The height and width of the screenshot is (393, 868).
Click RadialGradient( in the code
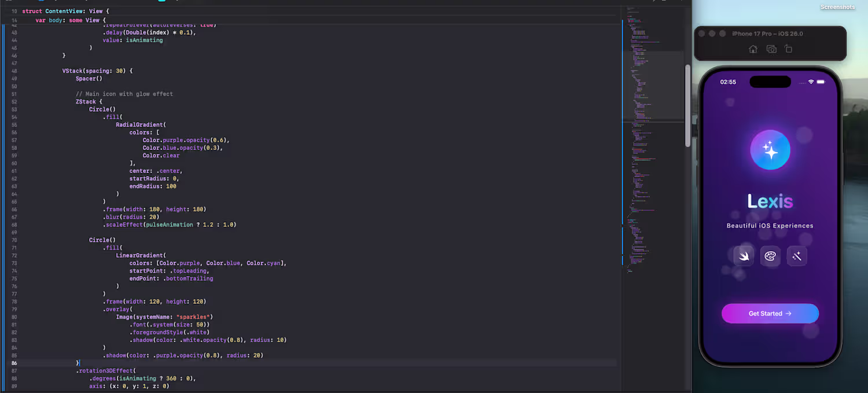point(141,124)
